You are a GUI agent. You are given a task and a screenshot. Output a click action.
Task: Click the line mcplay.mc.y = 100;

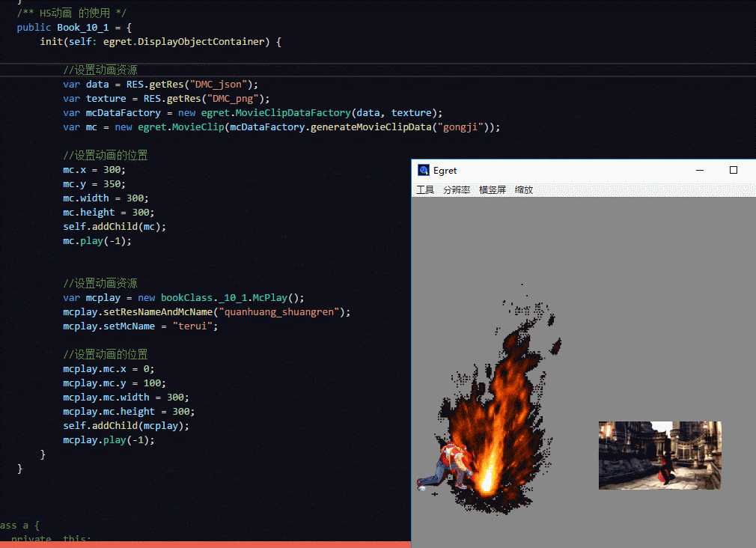[115, 383]
